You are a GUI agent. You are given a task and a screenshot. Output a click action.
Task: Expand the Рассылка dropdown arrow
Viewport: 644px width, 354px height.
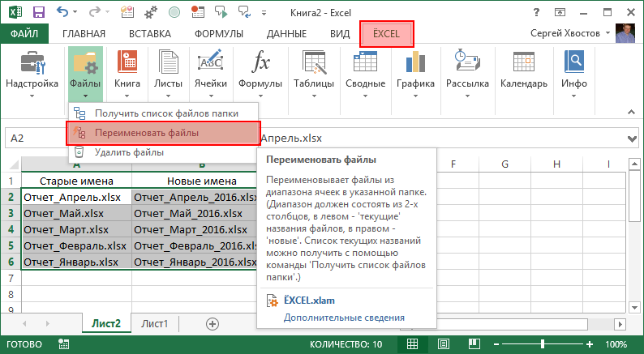click(x=467, y=96)
